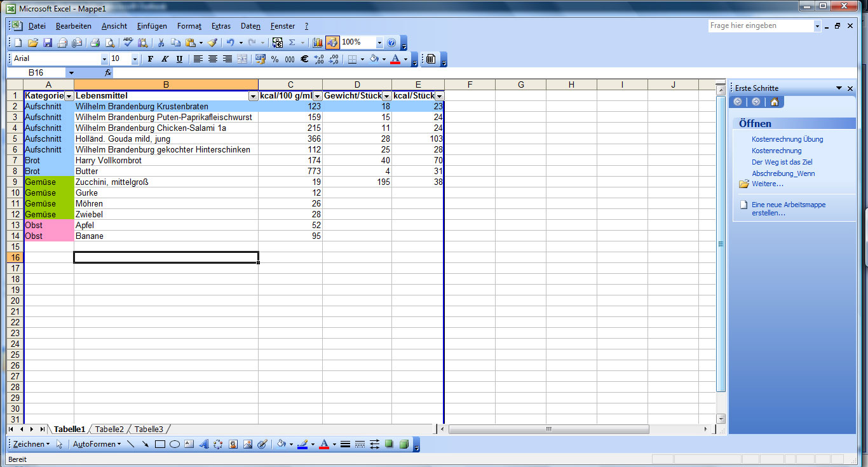Toggle left text alignment
The image size is (868, 467).
click(198, 59)
